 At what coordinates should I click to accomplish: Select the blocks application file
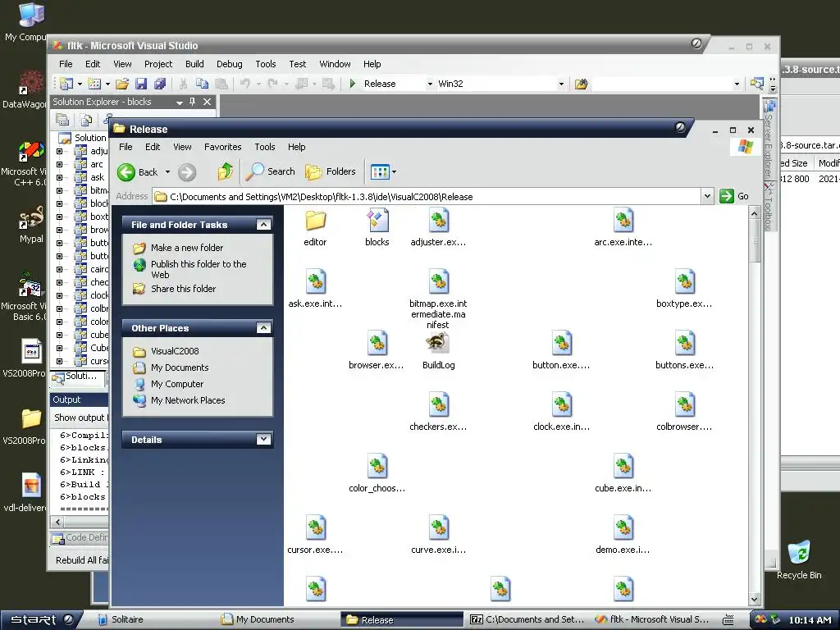377,228
